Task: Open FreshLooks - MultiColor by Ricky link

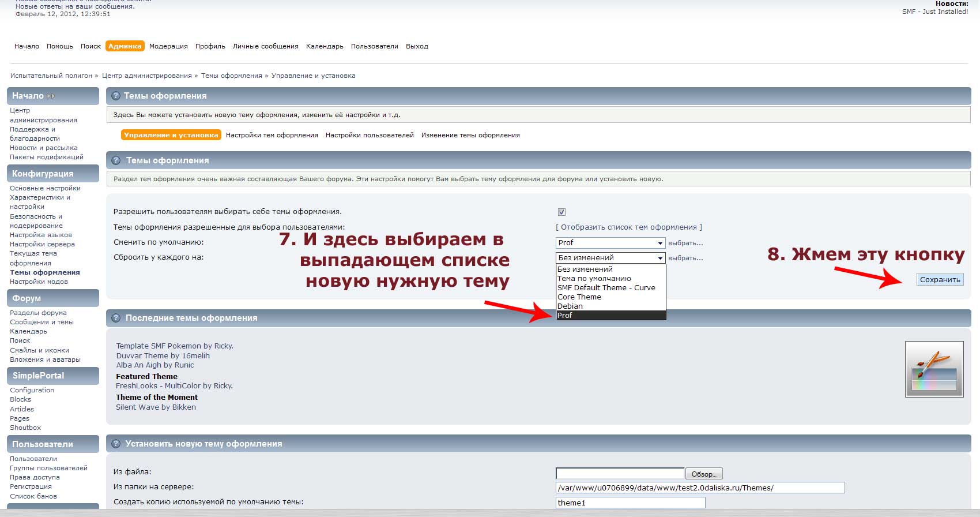Action: (174, 386)
